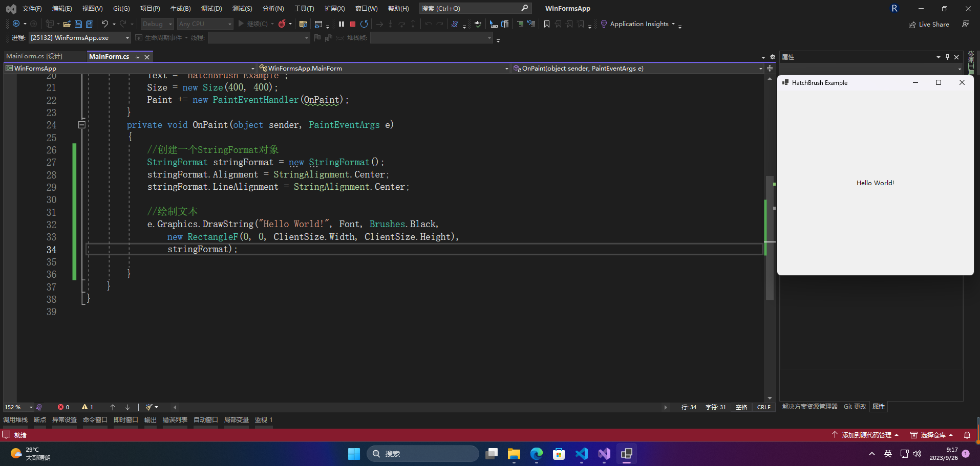Open the 错误列表 tab
980x466 pixels.
(x=175, y=420)
